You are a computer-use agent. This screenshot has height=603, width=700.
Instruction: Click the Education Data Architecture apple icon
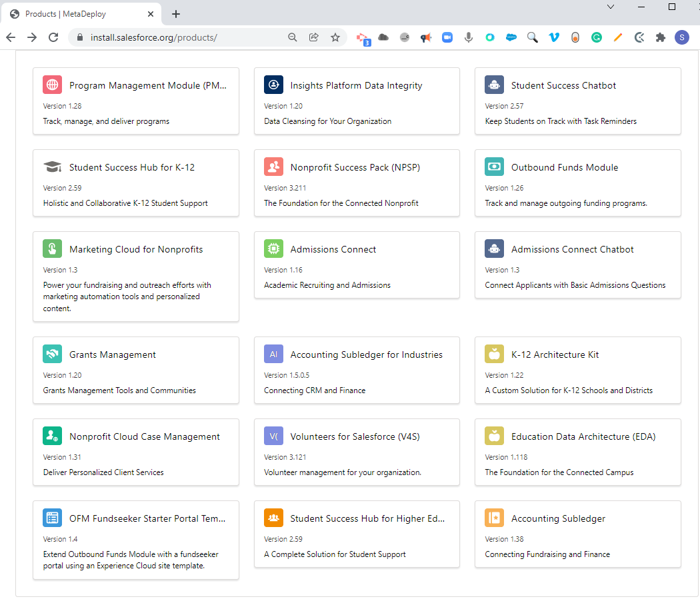[x=494, y=436]
